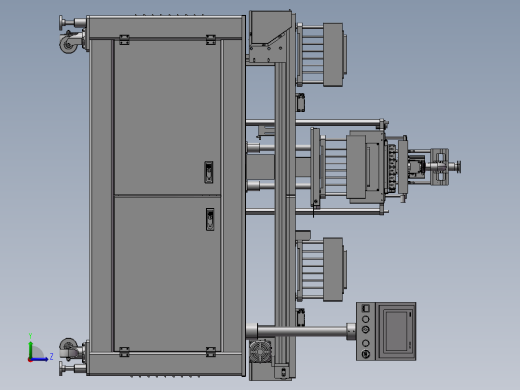This screenshot has width=520, height=390.
Task: Select the lower guide-rod cylinder block
Action: (x=333, y=269)
